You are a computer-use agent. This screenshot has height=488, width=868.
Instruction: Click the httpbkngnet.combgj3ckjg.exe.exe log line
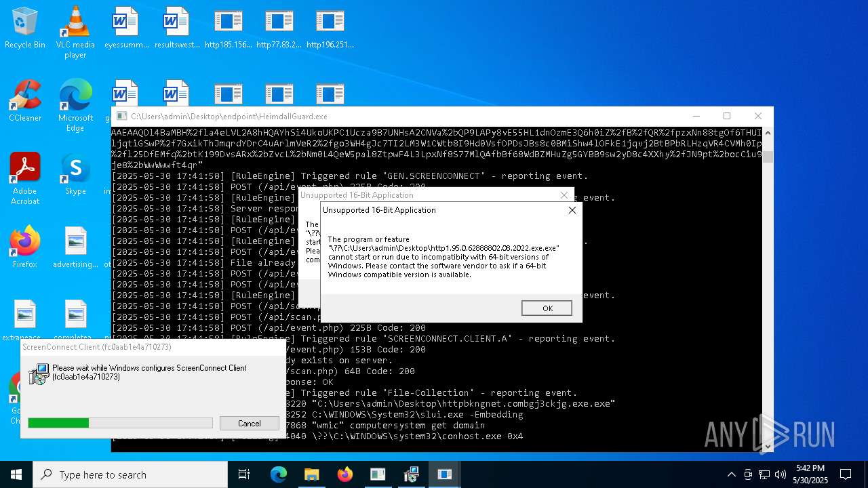click(x=450, y=403)
